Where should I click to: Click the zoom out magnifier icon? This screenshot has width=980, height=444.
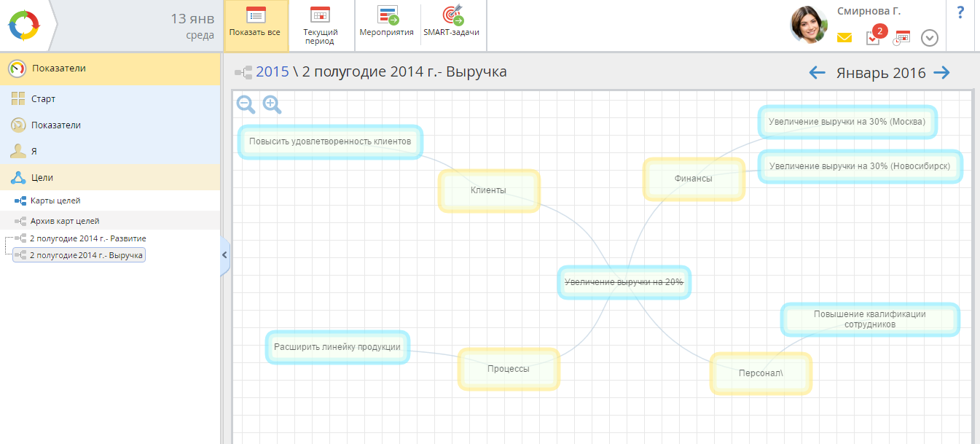pos(246,104)
